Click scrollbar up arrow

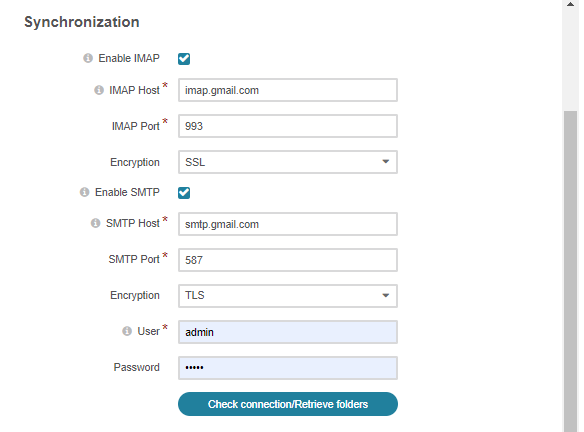(x=571, y=4)
